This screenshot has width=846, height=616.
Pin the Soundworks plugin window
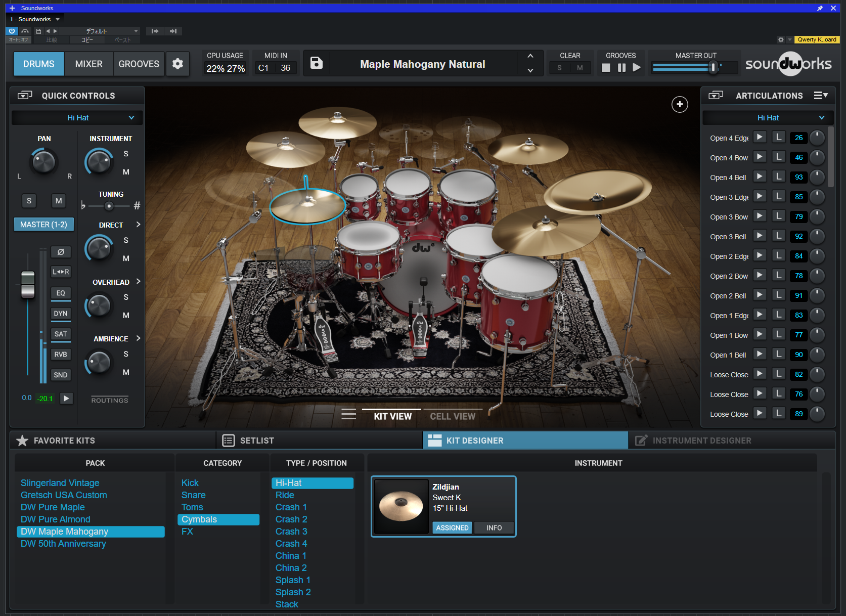(820, 8)
